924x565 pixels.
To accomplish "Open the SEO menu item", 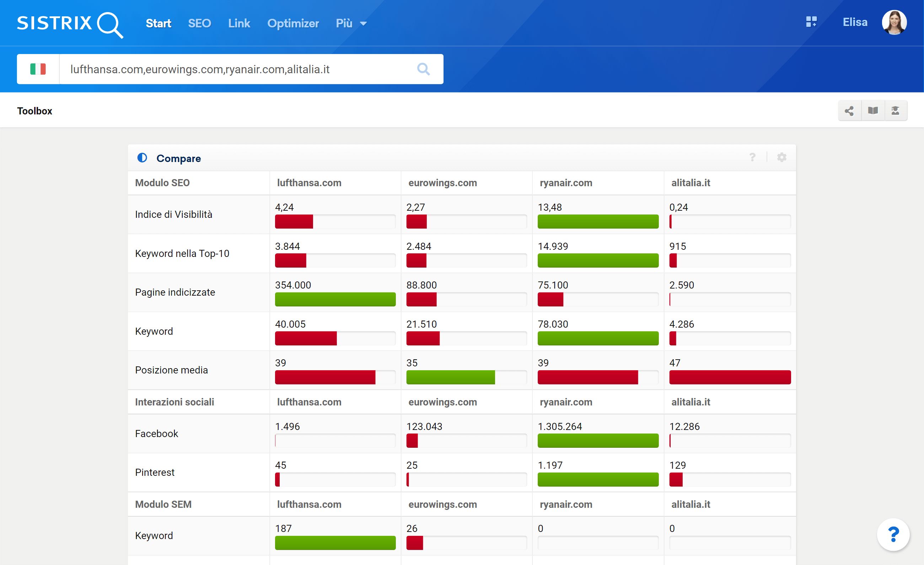I will (199, 23).
